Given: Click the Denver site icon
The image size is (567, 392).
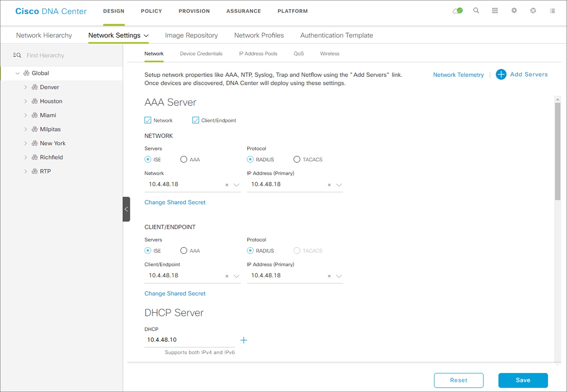Looking at the screenshot, I should (x=35, y=87).
